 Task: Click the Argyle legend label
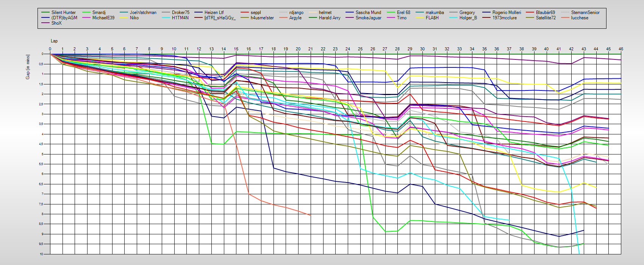coord(295,18)
